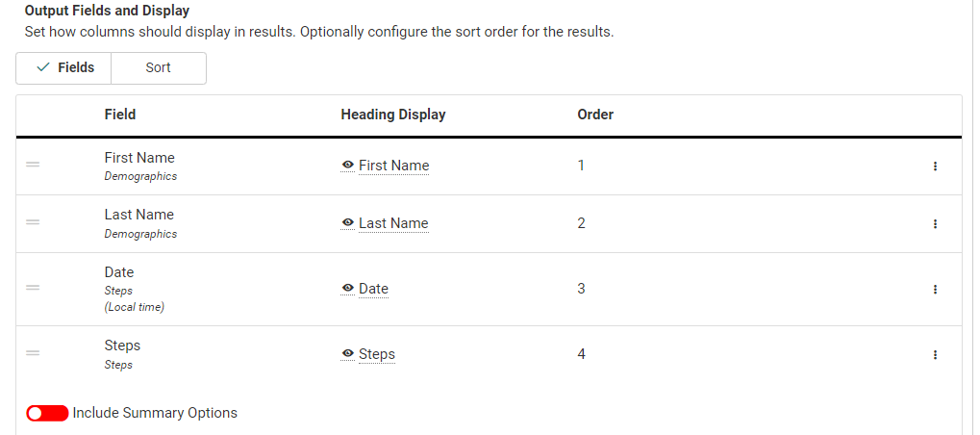980x435 pixels.
Task: Select the Fields tab
Action: pyautogui.click(x=64, y=68)
